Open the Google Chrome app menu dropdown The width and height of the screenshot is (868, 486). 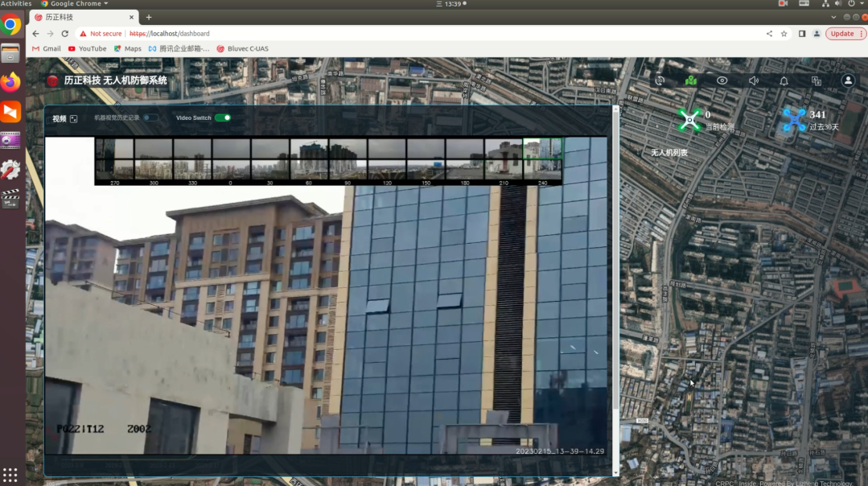click(x=79, y=4)
